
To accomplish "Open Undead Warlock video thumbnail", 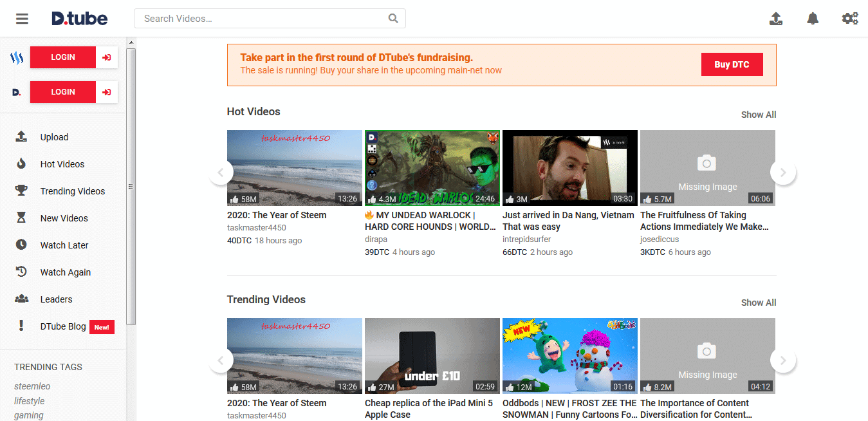I will [432, 168].
